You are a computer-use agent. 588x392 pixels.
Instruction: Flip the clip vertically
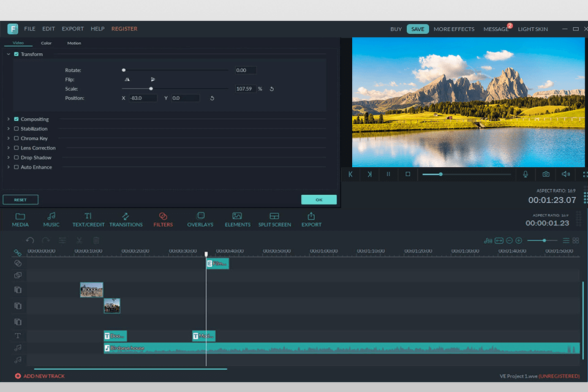pyautogui.click(x=153, y=80)
